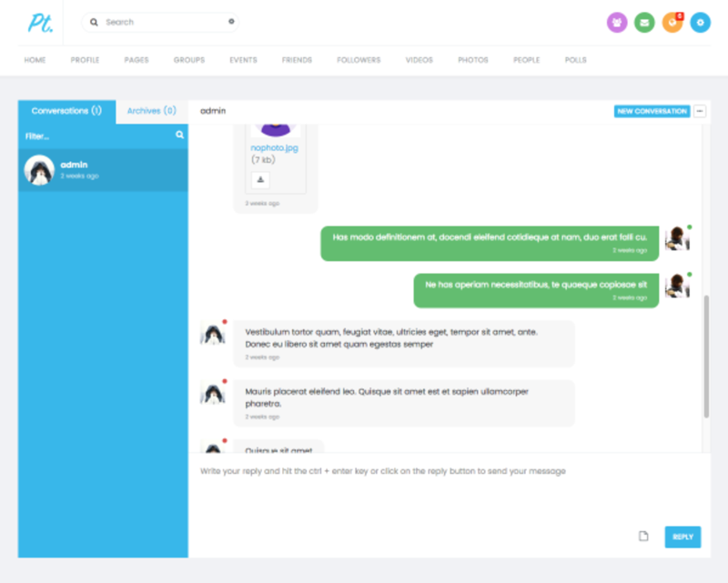The height and width of the screenshot is (583, 728).
Task: Open the nophoto.jpg file link
Action: pos(274,146)
